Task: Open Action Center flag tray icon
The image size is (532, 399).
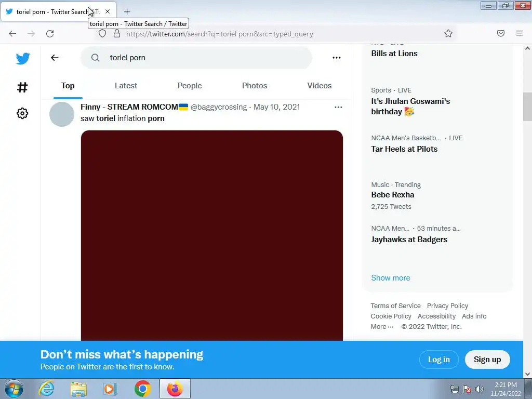Action: tap(467, 389)
